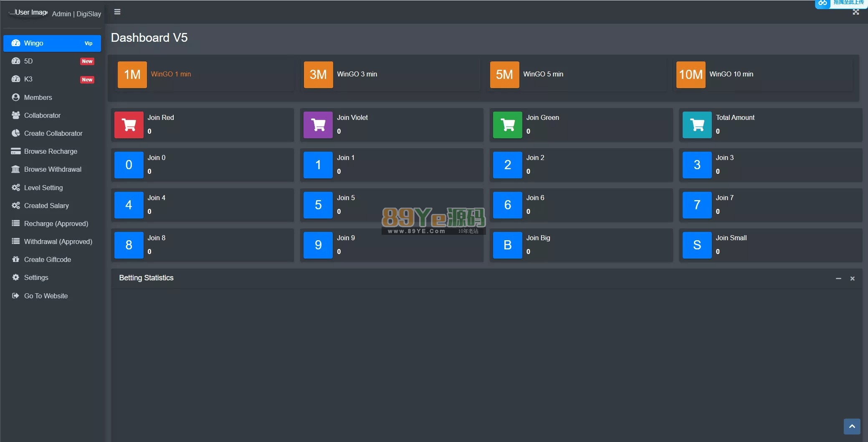868x442 pixels.
Task: Close the Betting Statistics panel
Action: (x=853, y=278)
